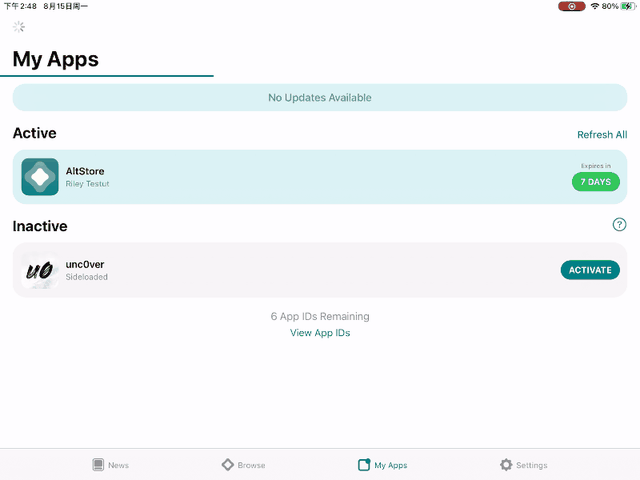Click the 6 App IDs Remaining text
This screenshot has height=480, width=640.
pos(320,316)
